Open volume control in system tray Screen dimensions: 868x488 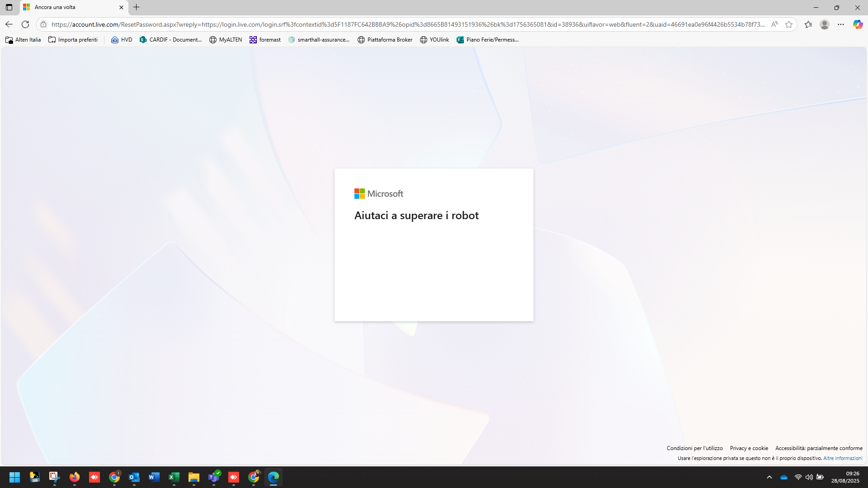(x=809, y=477)
